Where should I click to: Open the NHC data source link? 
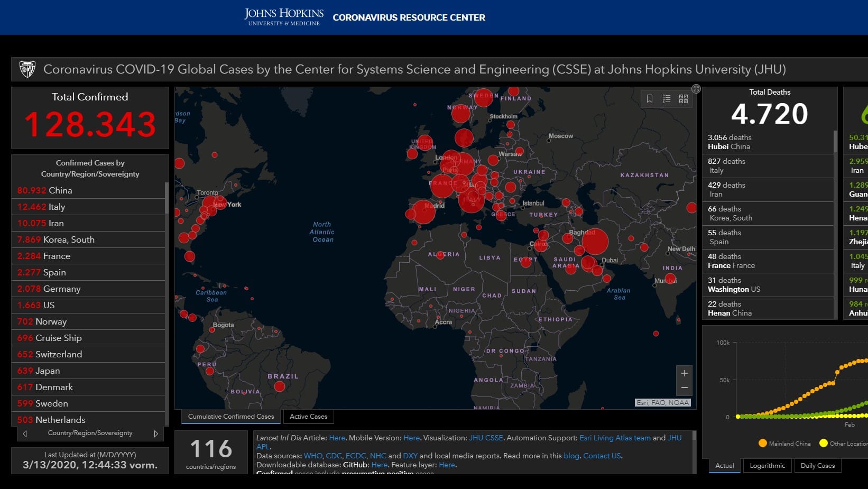coord(378,456)
